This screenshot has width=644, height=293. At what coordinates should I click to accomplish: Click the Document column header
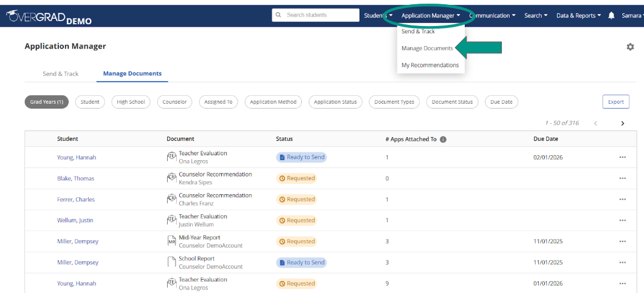[x=180, y=139]
